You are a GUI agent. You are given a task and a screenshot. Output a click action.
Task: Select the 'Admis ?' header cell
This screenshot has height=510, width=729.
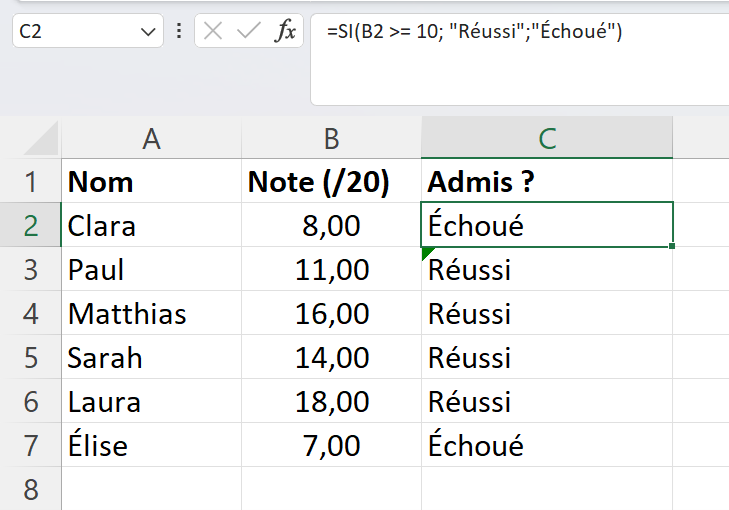[547, 181]
